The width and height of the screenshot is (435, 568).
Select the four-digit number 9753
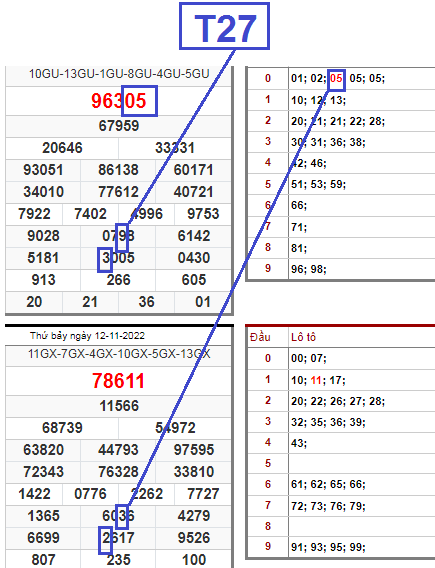point(203,214)
